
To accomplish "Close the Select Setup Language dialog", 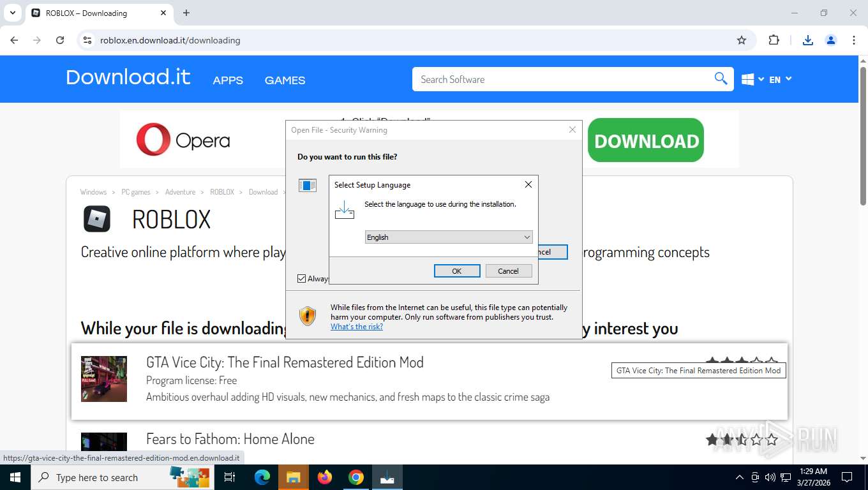I will click(x=528, y=184).
